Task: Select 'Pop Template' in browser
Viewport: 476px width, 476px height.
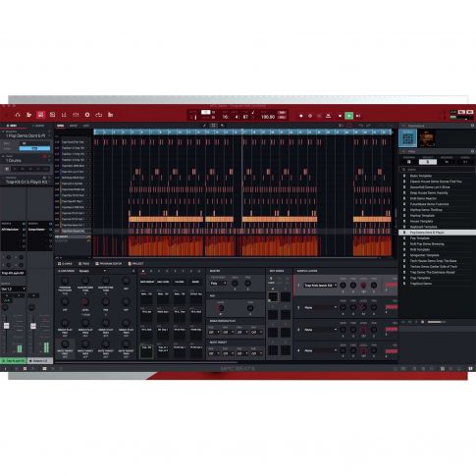Action: 420,238
